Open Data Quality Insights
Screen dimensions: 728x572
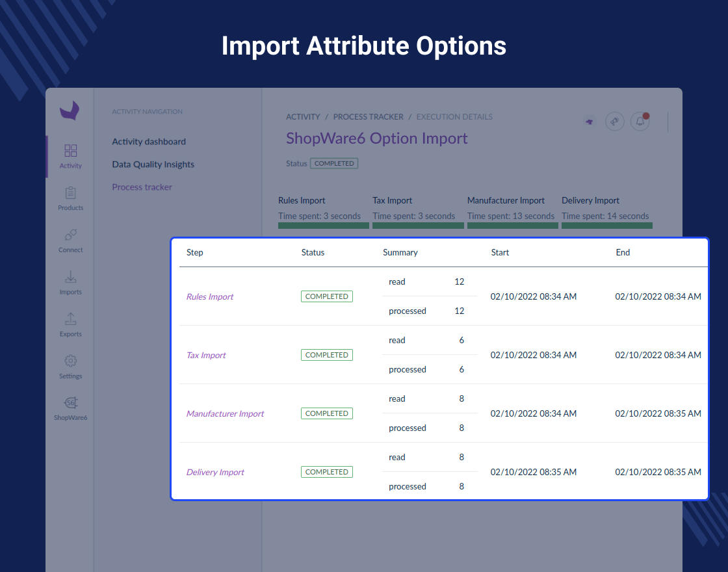[x=153, y=164]
